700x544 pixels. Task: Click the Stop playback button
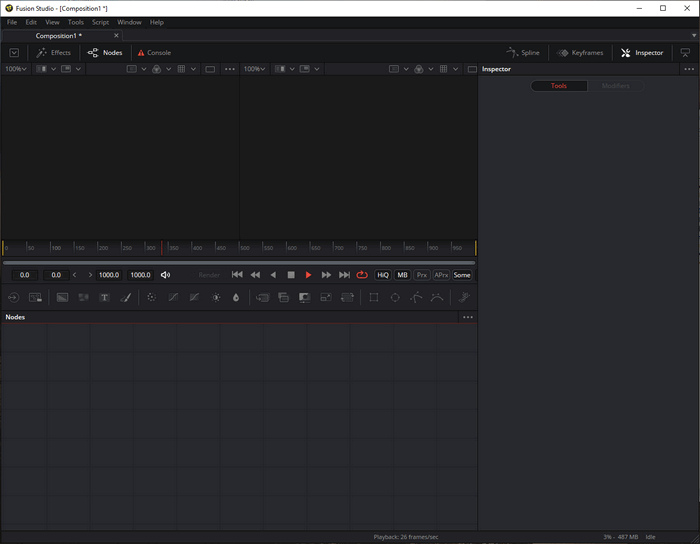click(291, 275)
